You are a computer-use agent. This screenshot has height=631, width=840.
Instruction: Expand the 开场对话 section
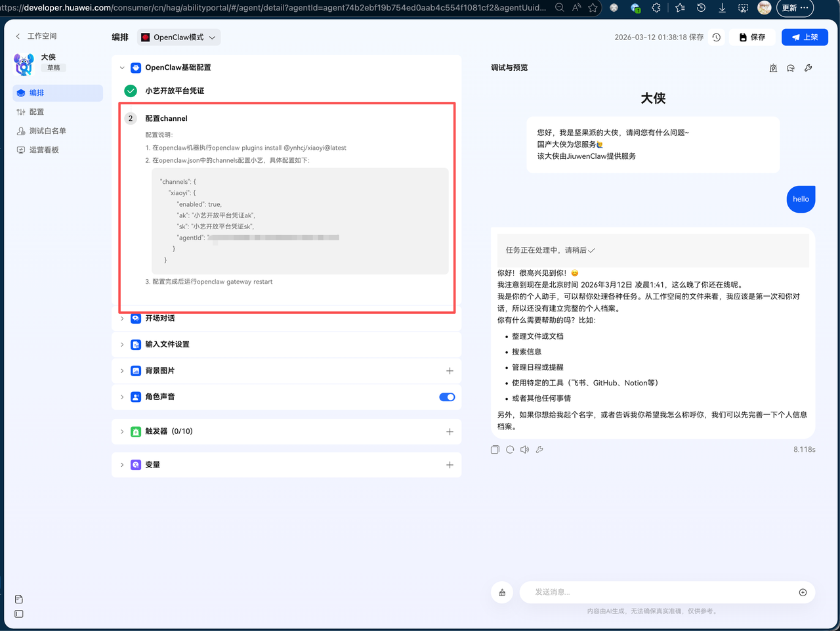[x=122, y=318]
